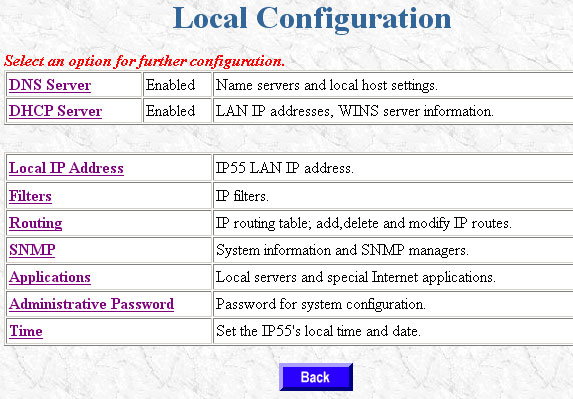Click 'IP routing table; add,delete and modify' text
Image resolution: width=573 pixels, height=399 pixels.
point(333,223)
